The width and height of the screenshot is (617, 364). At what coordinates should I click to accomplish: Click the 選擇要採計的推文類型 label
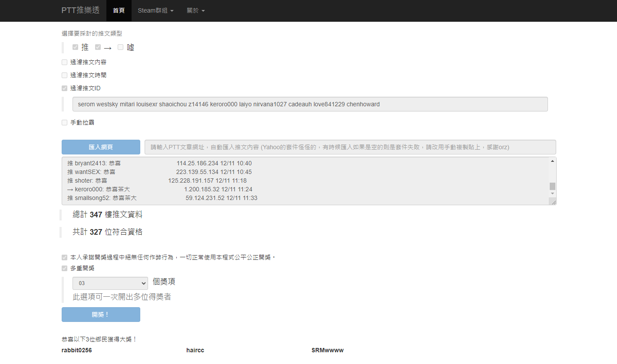[92, 33]
